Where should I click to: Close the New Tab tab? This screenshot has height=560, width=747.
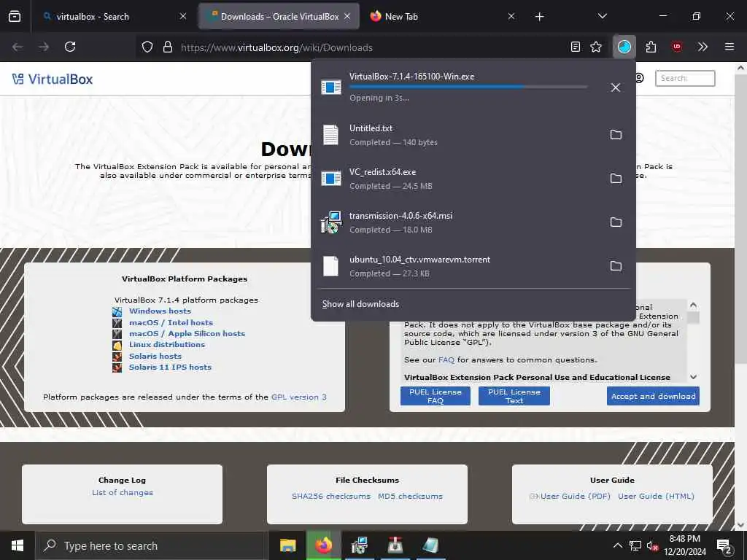[x=511, y=16]
